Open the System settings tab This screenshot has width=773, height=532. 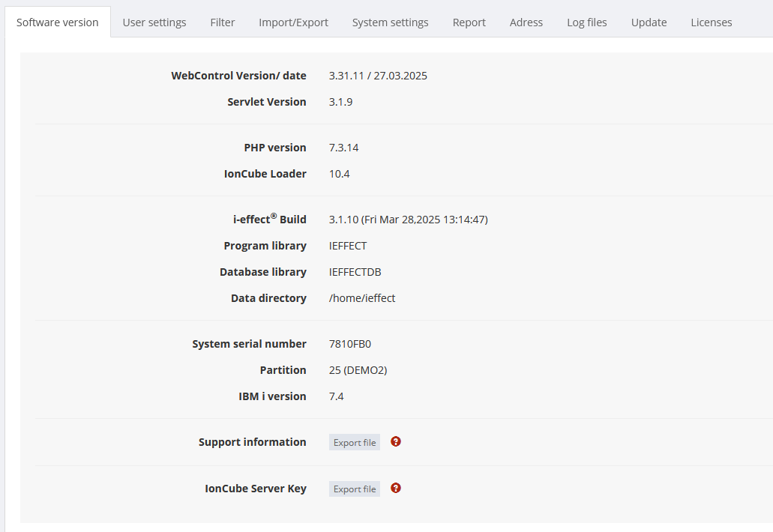coord(390,22)
